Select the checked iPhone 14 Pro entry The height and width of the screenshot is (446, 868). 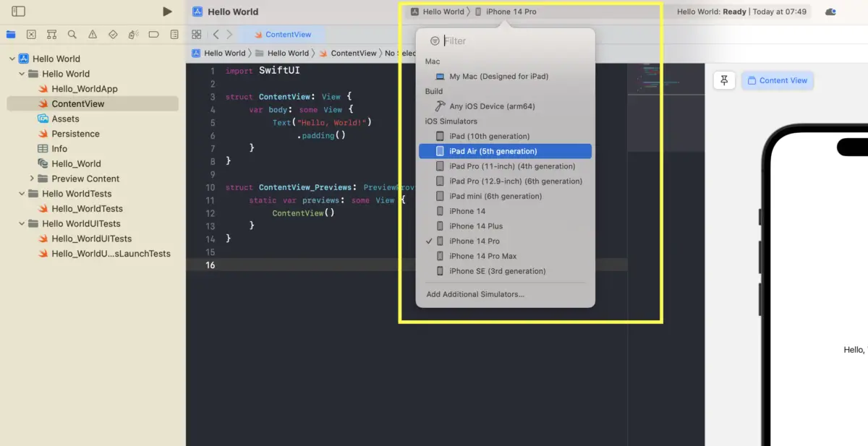[506, 241]
